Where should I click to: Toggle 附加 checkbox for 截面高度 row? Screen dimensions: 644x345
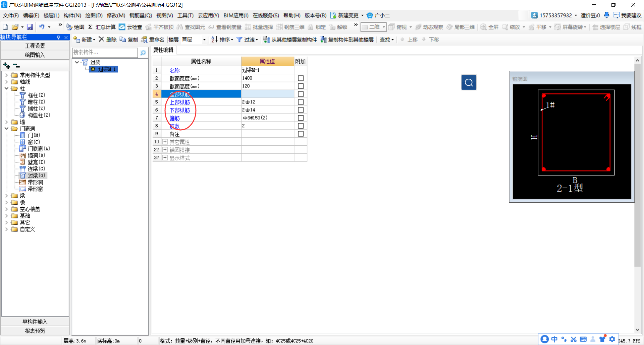coord(301,86)
